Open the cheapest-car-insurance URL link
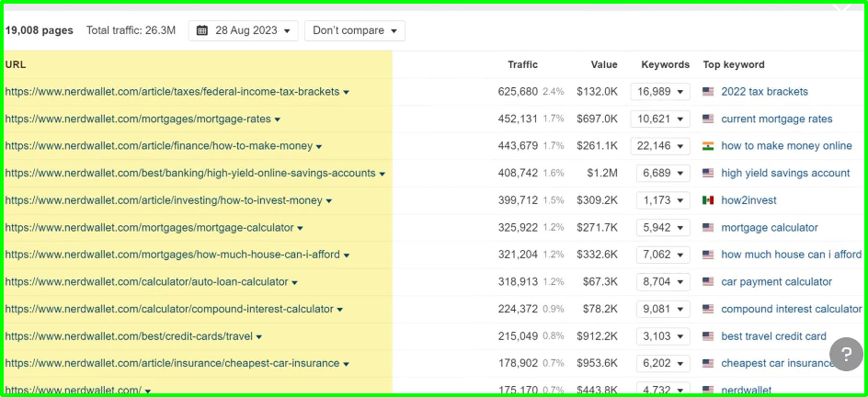The image size is (868, 397). [172, 363]
